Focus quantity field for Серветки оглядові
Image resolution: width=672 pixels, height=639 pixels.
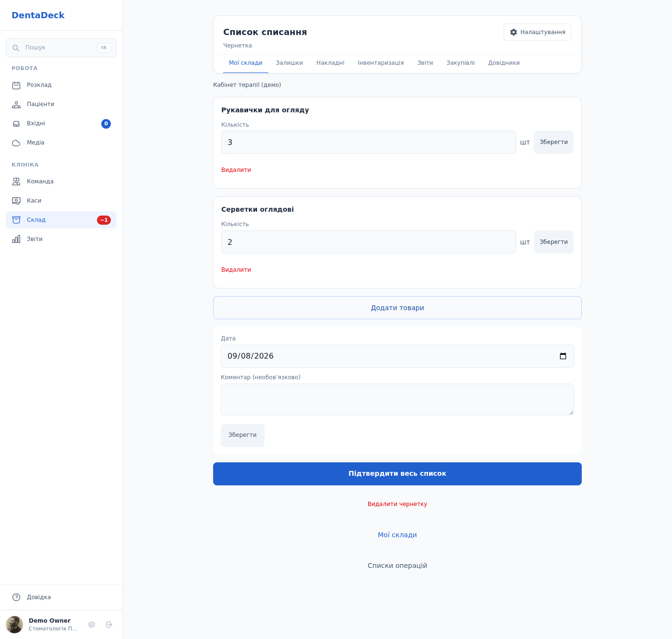(369, 242)
